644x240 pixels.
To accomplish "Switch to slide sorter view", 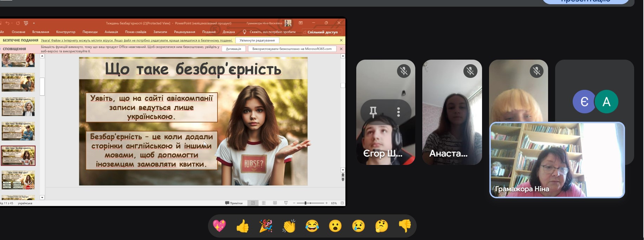I will 264,203.
